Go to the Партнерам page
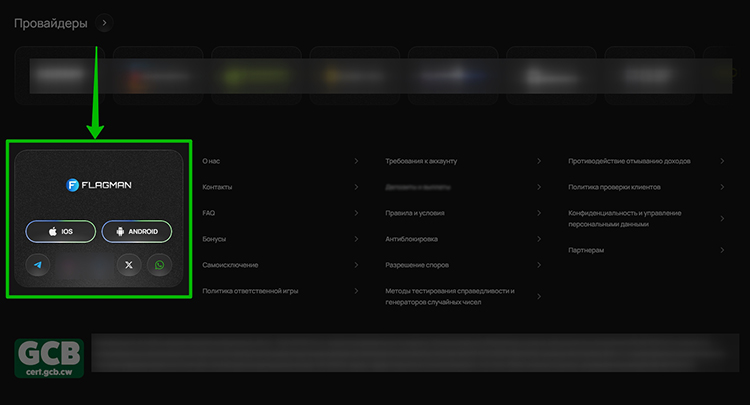The image size is (750, 405). point(586,250)
